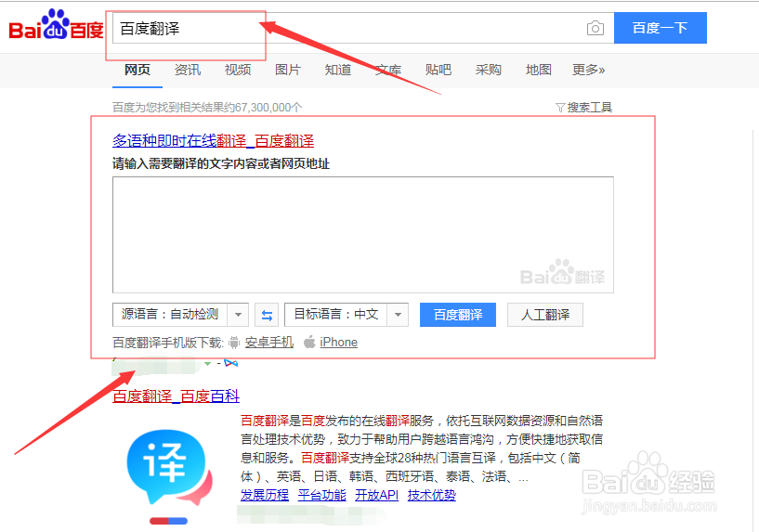Open 平台功能 sublink
The image size is (759, 532).
coord(321,495)
